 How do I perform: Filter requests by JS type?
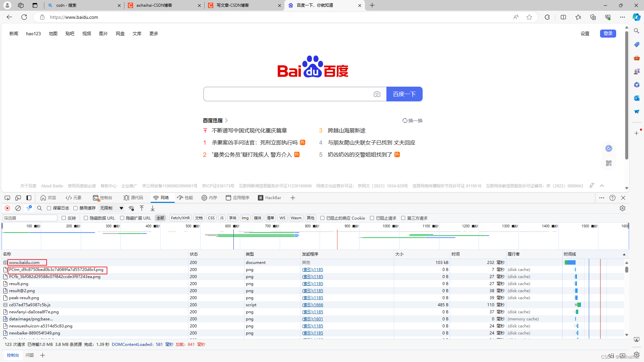[x=222, y=218]
